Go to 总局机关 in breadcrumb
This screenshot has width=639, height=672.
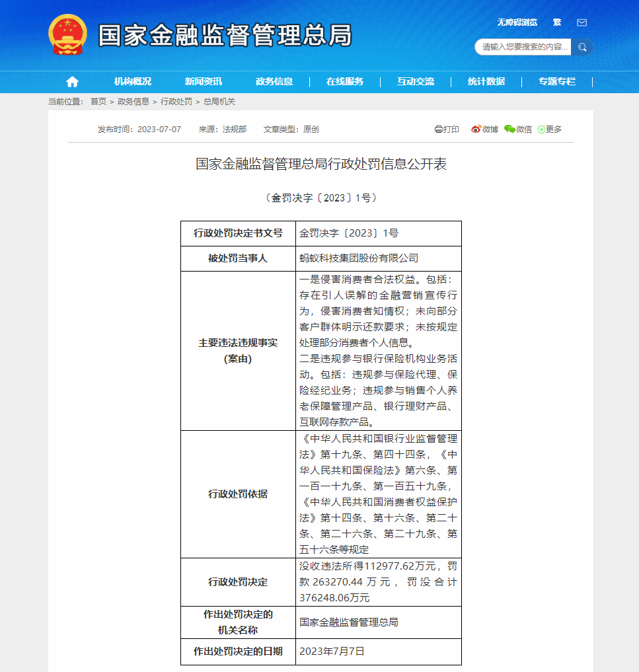pos(219,102)
